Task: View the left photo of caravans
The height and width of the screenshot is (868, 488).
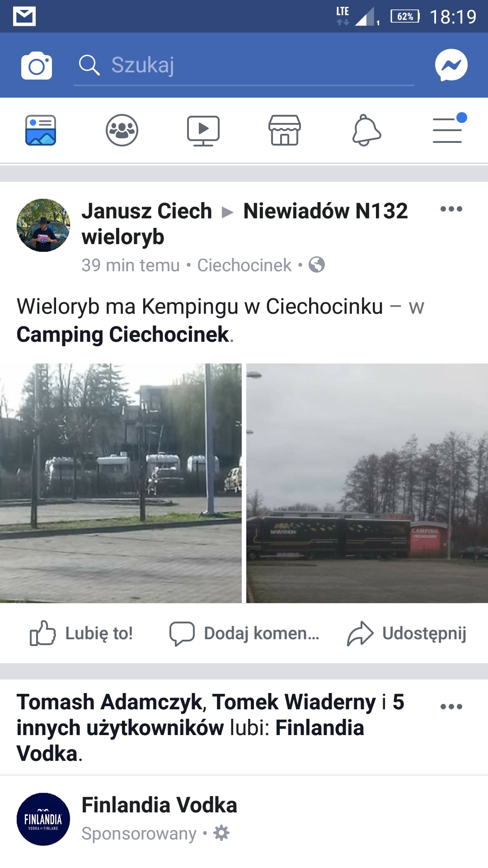Action: (121, 483)
